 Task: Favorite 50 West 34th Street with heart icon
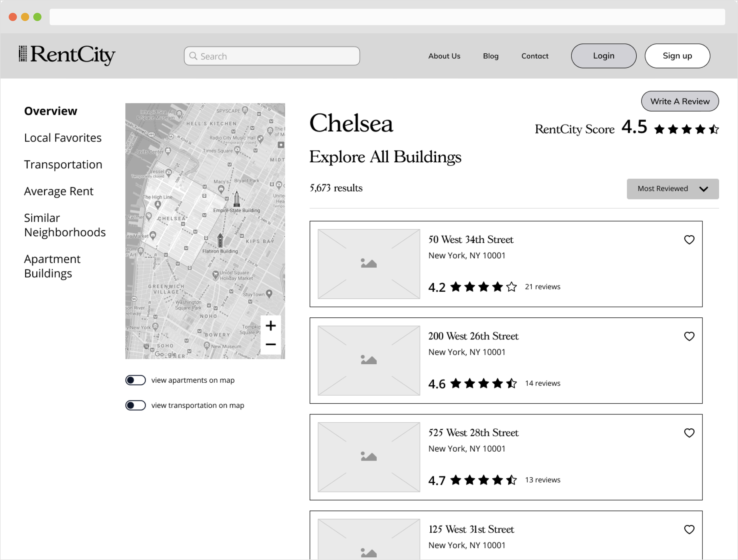pos(689,240)
